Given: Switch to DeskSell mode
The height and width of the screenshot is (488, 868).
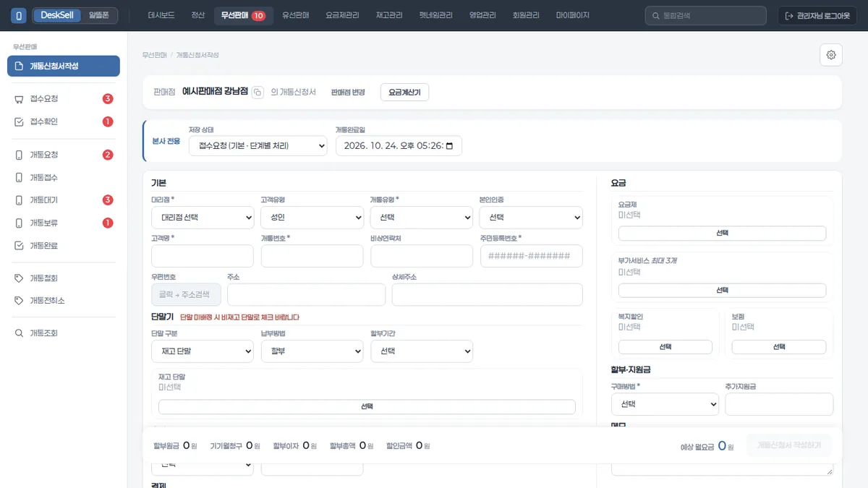Looking at the screenshot, I should pyautogui.click(x=56, y=15).
